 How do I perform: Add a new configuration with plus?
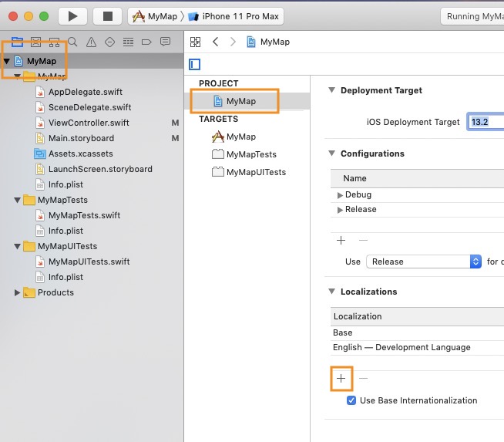(x=341, y=241)
